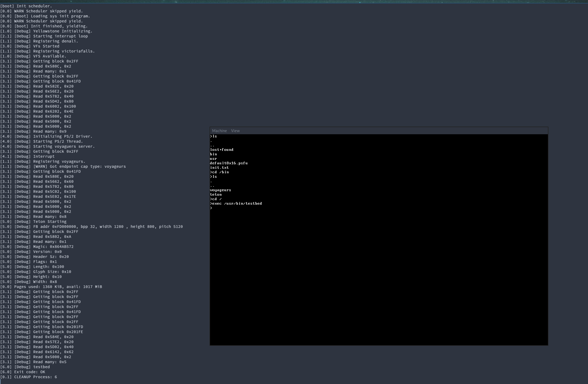This screenshot has width=588, height=384.
Task: Click the 'usr' directory entry in the VM
Action: coord(213,159)
